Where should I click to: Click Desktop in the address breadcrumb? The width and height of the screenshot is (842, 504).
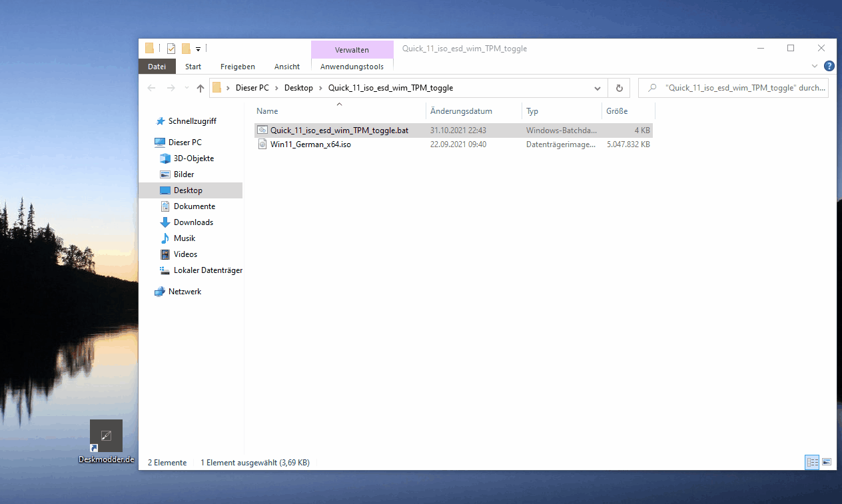[x=298, y=88]
